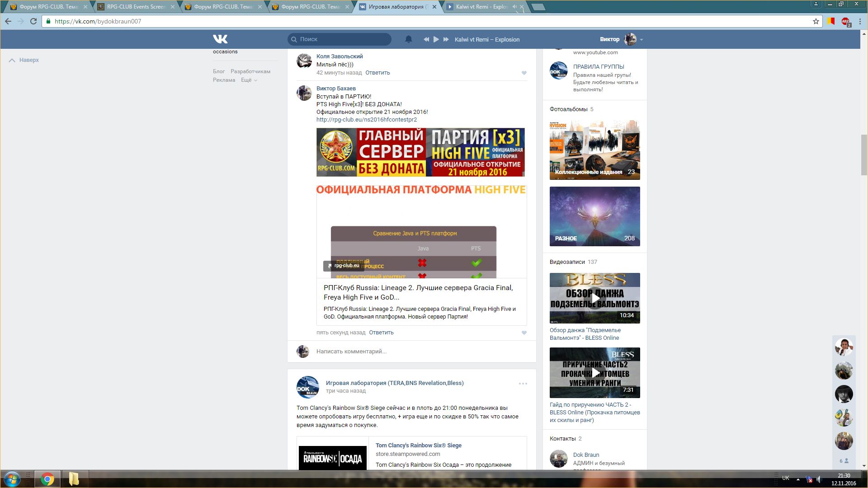Mute the Kalwi vt Remi tab audio

514,7
